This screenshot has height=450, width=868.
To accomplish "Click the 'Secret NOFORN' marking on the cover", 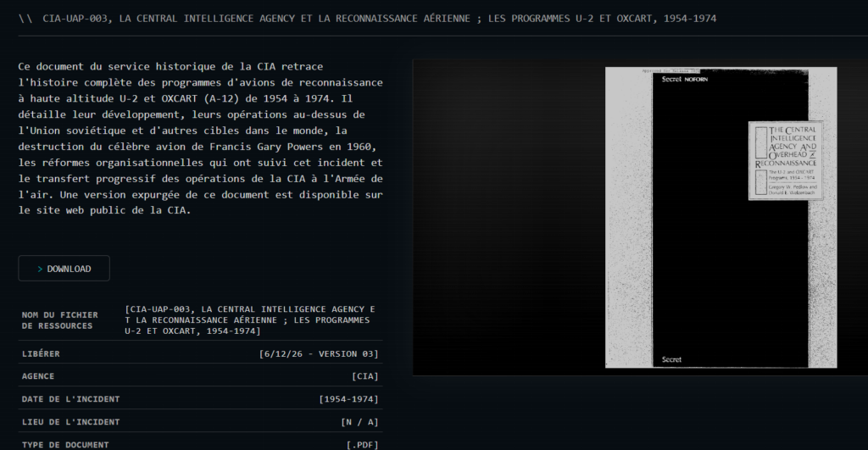I will [685, 79].
